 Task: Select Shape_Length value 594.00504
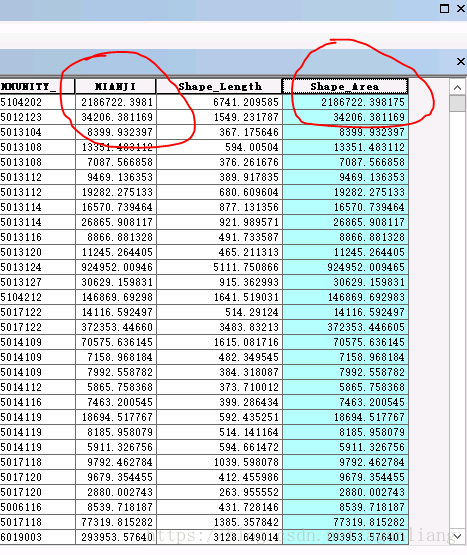pyautogui.click(x=220, y=147)
